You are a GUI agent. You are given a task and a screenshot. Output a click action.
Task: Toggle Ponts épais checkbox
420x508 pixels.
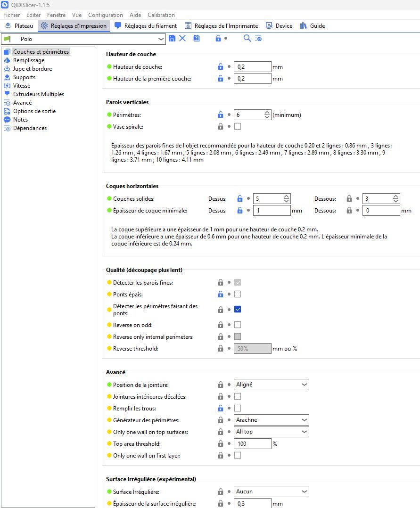[x=238, y=294]
